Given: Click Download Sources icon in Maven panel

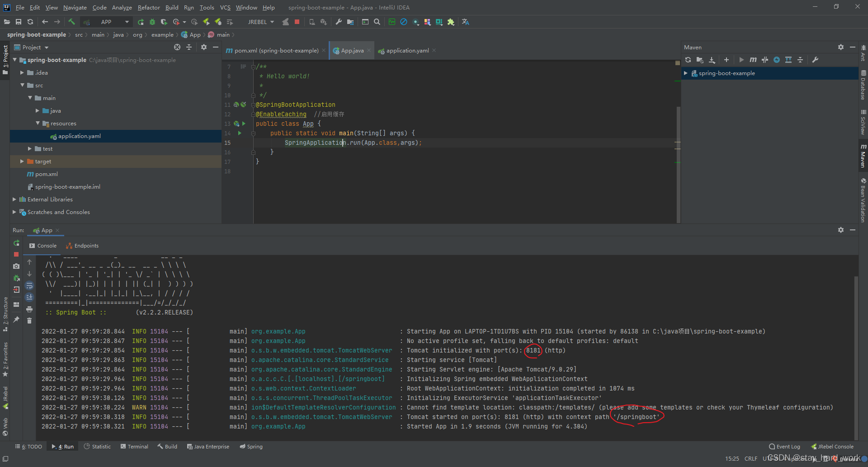Looking at the screenshot, I should pos(712,60).
